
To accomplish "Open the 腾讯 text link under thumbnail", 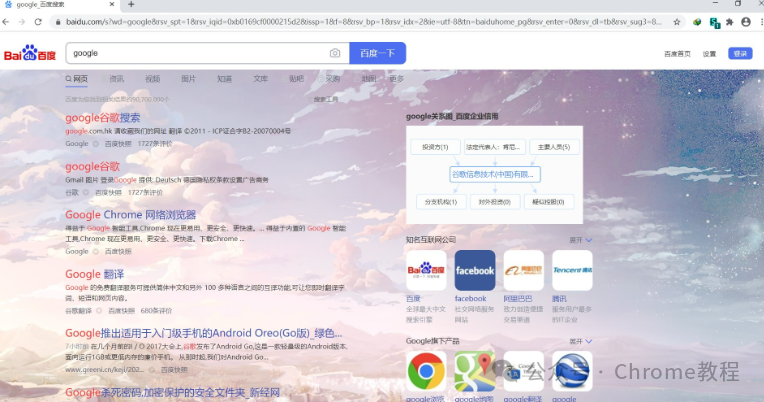I will tap(559, 299).
